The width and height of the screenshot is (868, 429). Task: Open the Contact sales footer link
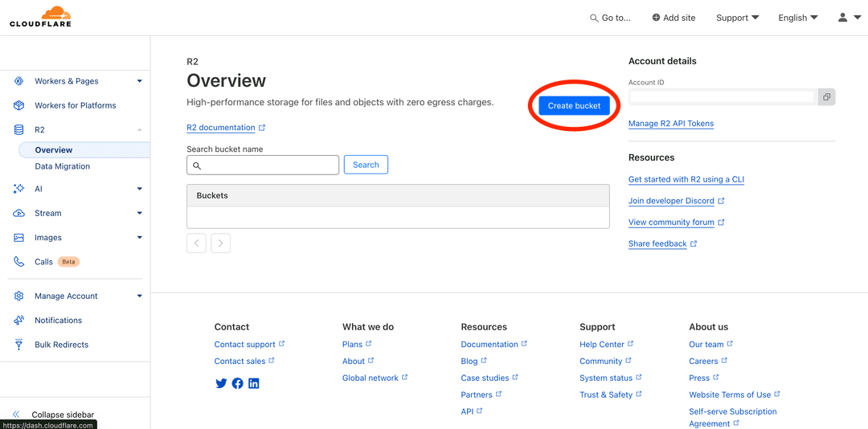pos(240,361)
